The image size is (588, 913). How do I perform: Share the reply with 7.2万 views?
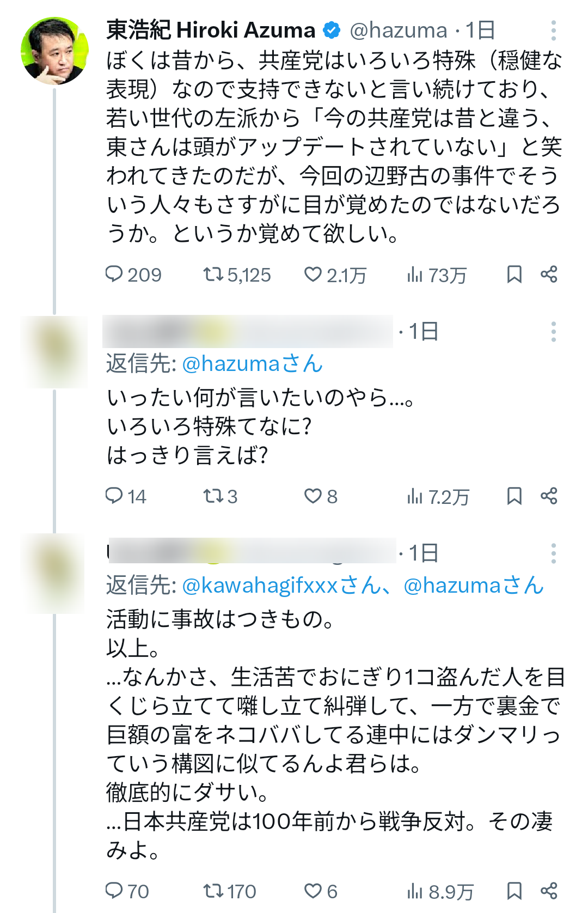(x=549, y=496)
